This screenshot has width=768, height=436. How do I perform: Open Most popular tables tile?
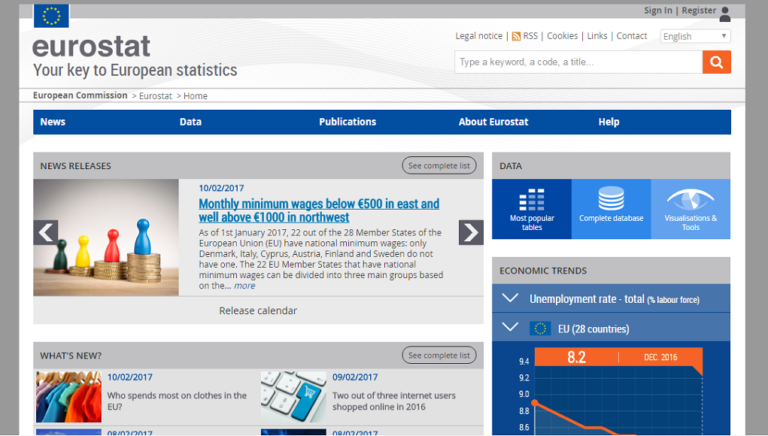(x=532, y=209)
